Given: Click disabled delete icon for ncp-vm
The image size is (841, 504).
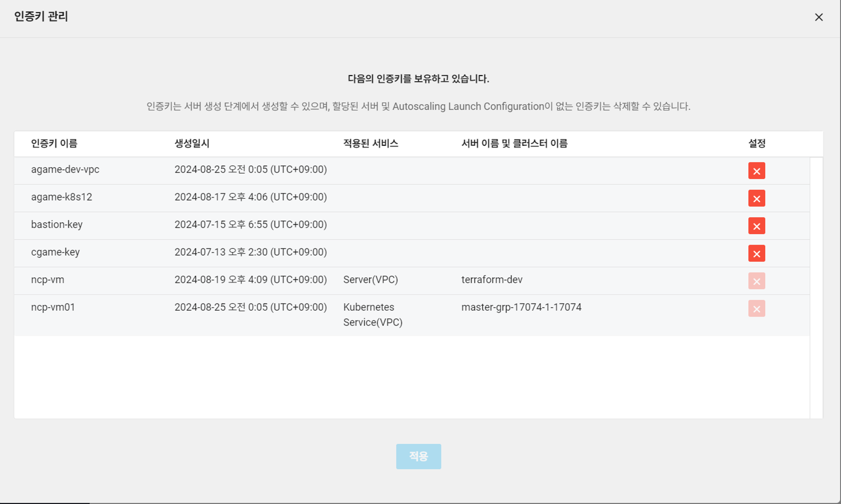Looking at the screenshot, I should pyautogui.click(x=756, y=281).
